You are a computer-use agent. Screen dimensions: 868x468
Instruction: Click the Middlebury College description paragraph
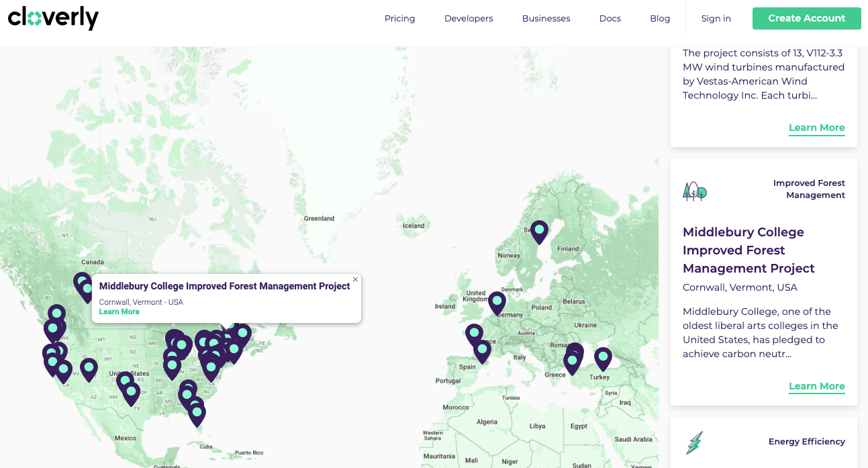pyautogui.click(x=761, y=332)
